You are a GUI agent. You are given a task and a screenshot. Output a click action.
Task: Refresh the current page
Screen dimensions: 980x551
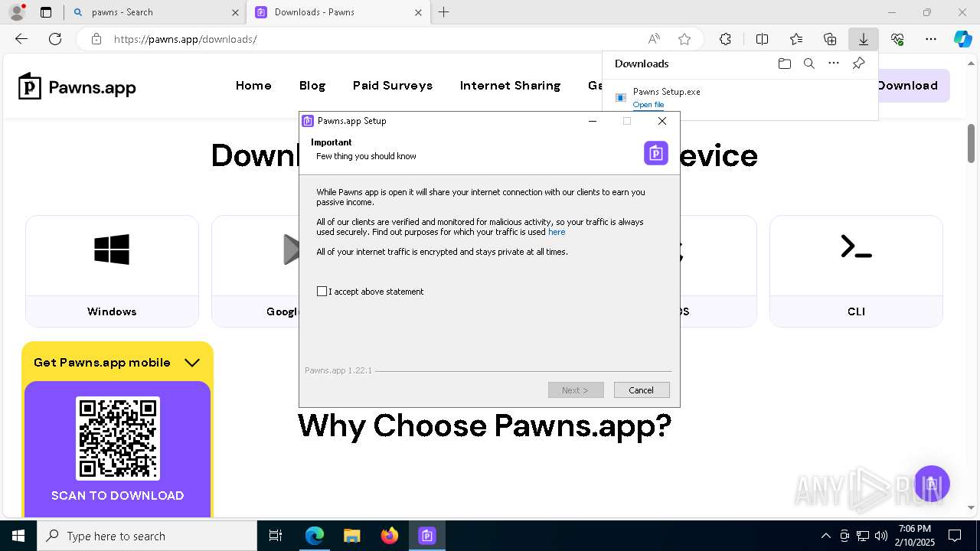point(55,39)
